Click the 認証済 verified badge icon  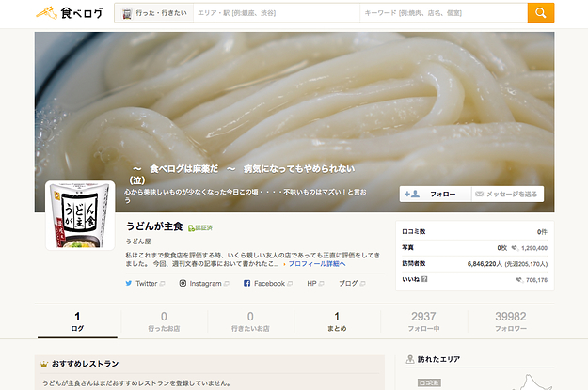coord(199,227)
